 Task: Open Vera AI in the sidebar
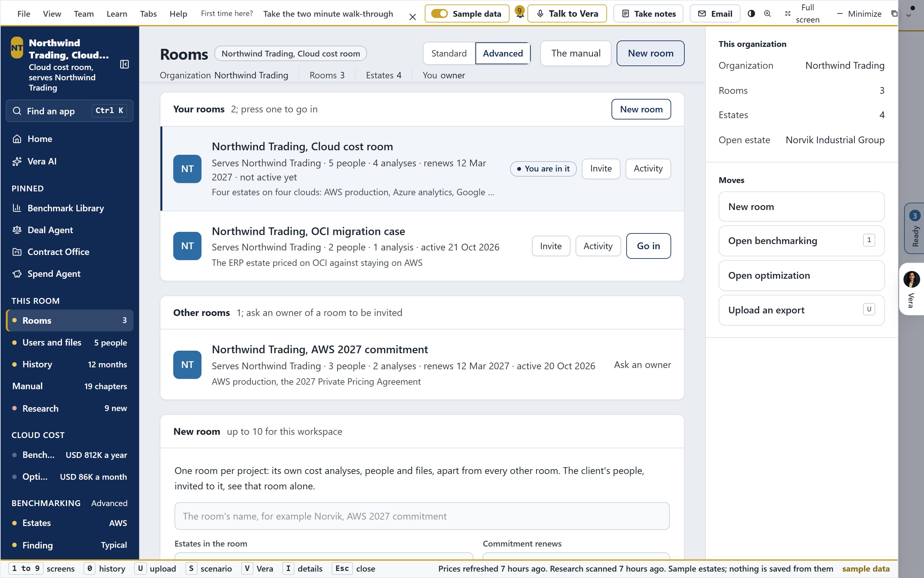(x=70, y=161)
